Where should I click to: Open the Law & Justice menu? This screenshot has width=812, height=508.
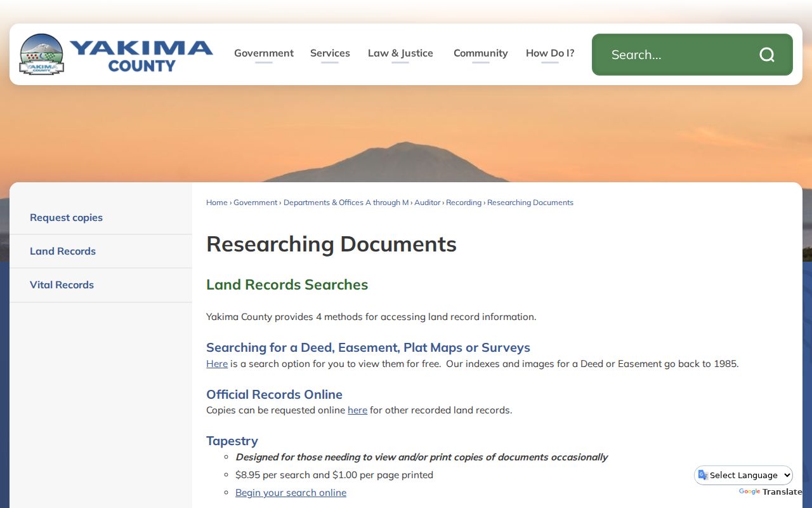point(400,53)
